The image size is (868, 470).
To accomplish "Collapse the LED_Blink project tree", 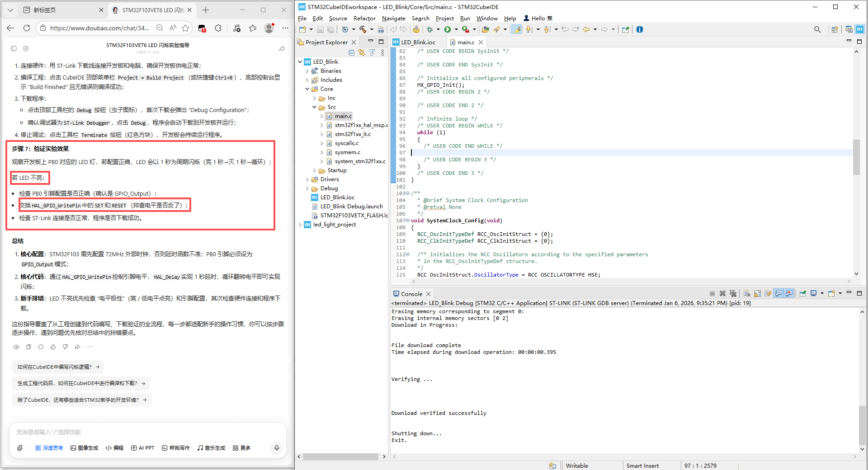I will [x=300, y=62].
